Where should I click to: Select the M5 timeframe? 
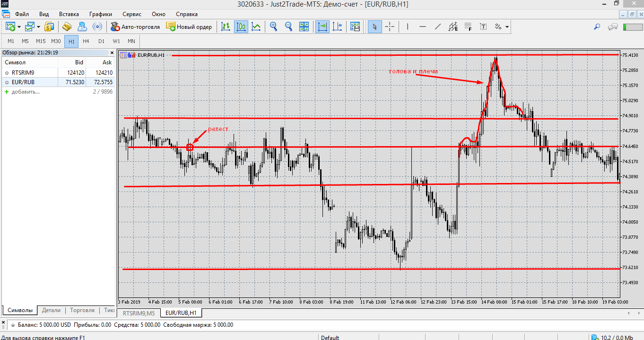point(26,41)
